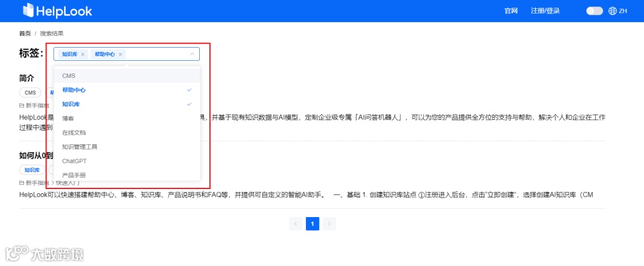Select ChatGPT in the tag list

(127, 161)
